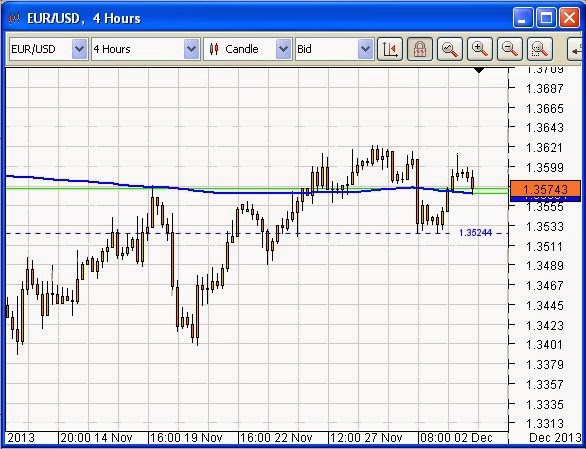This screenshot has width=586, height=449.
Task: Click the orange 1.35743 current price label
Action: coord(545,189)
